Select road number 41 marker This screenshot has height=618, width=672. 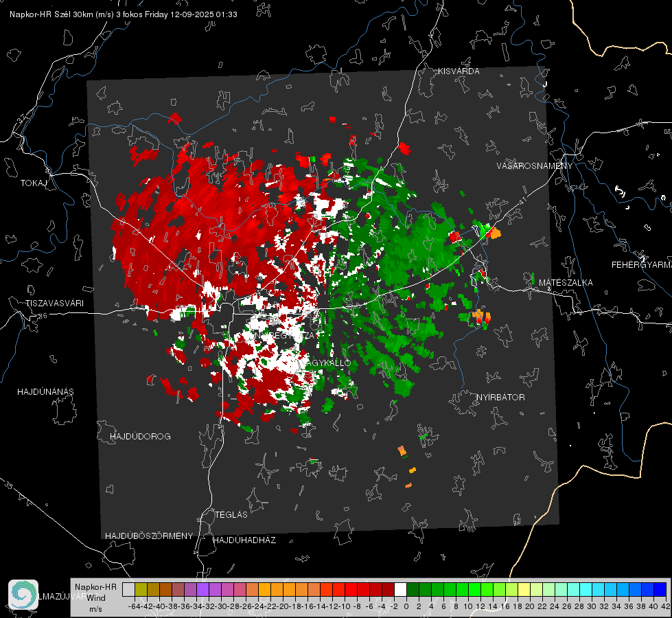click(522, 201)
